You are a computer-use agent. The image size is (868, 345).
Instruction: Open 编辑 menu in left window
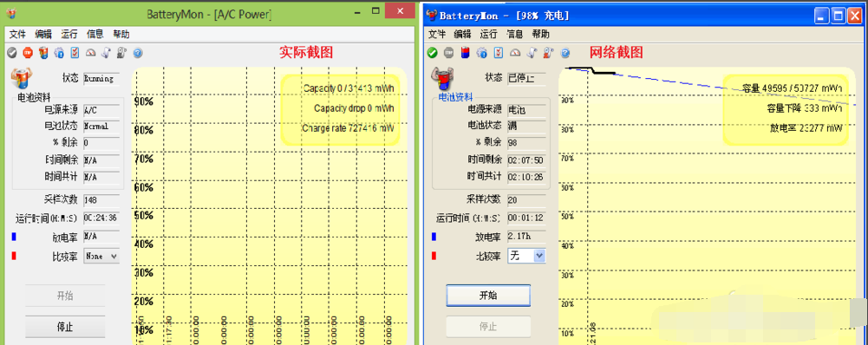point(43,35)
